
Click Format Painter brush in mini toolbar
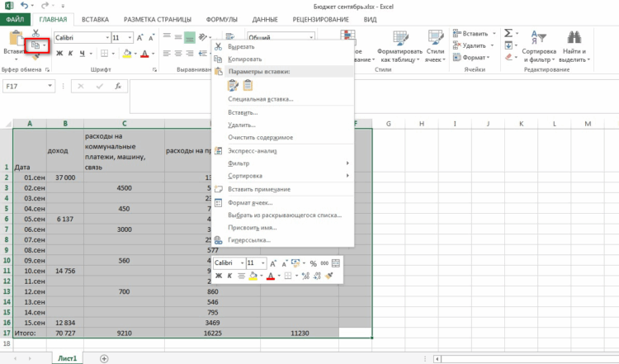coord(328,276)
